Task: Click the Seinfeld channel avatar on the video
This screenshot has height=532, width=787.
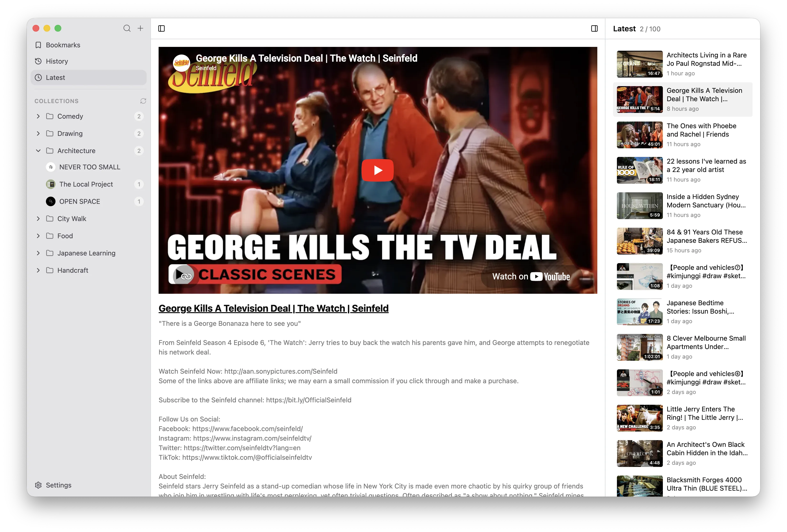Action: click(182, 63)
